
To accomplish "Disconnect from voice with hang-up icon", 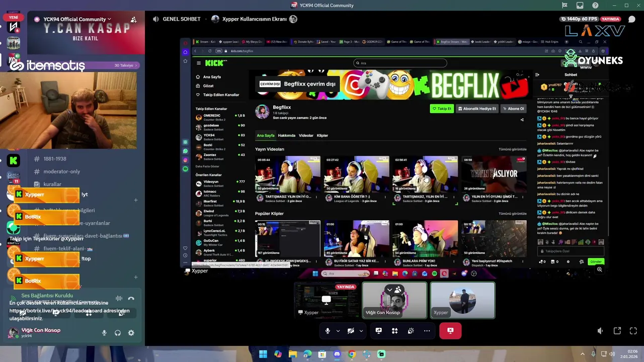I will tap(131, 298).
